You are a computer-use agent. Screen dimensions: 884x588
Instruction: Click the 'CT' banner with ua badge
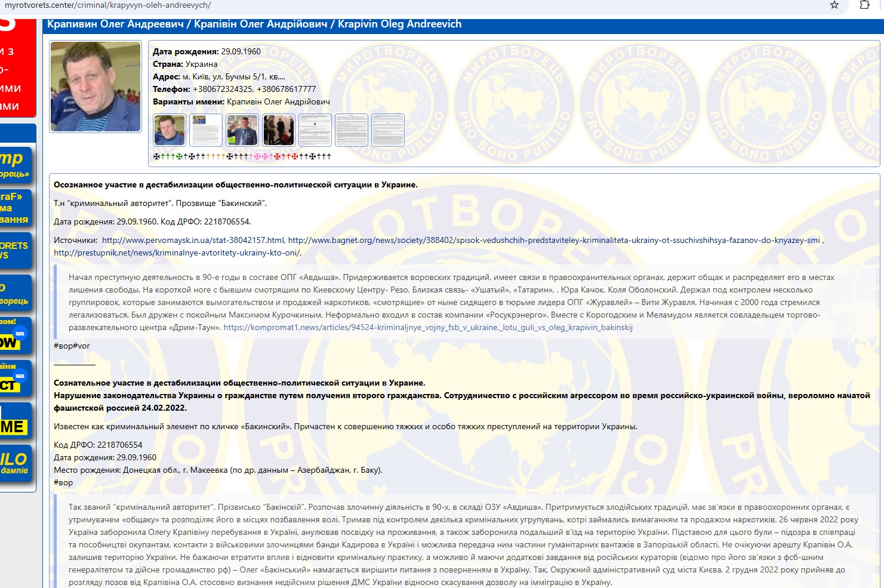click(16, 379)
